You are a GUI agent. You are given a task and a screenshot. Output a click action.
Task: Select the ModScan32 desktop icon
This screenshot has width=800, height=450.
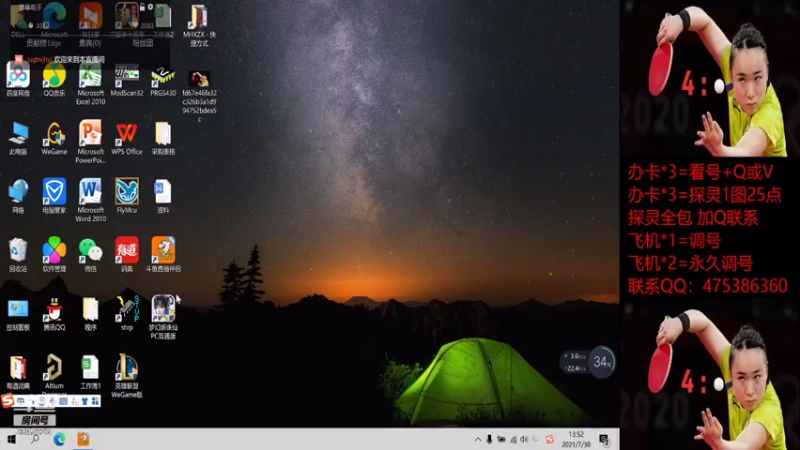(127, 79)
